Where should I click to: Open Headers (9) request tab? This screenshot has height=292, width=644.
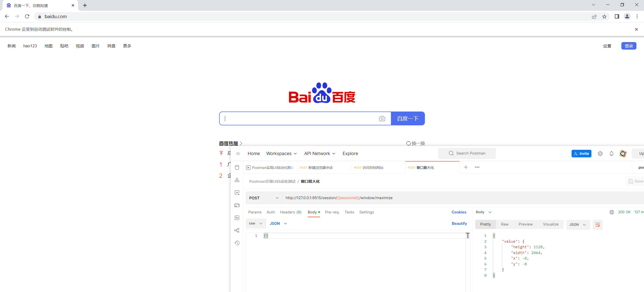[291, 212]
